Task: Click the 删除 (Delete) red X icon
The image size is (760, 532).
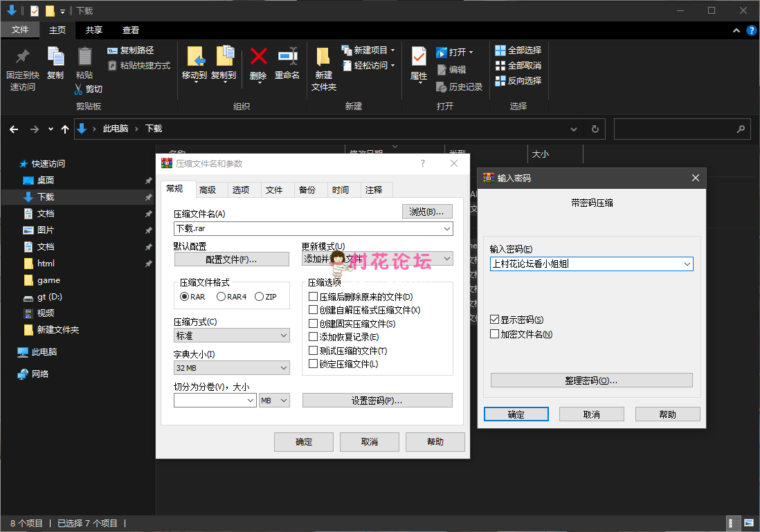Action: click(x=258, y=57)
